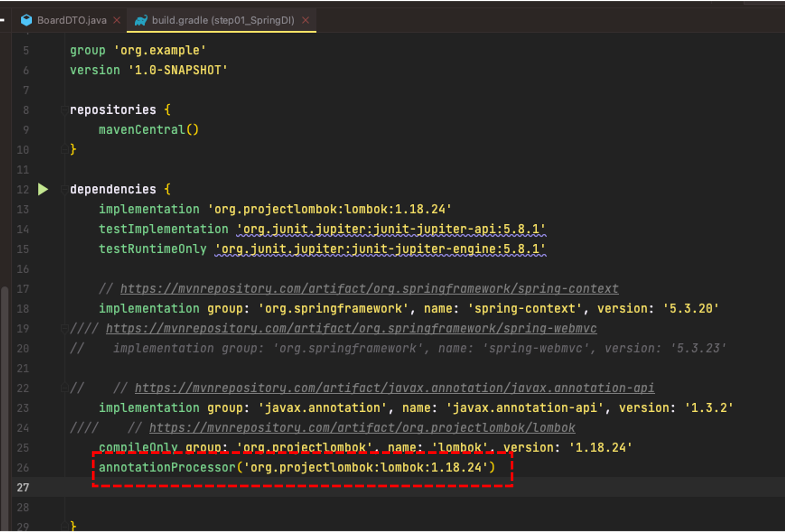Click the Gradle elephant icon on tab
Image resolution: width=786 pixels, height=532 pixels.
coord(141,20)
